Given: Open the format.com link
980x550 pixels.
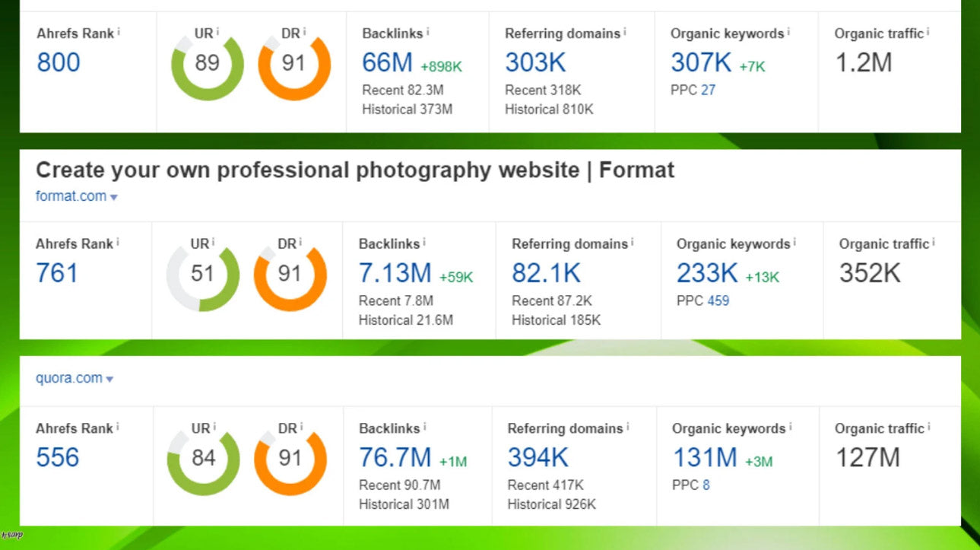Looking at the screenshot, I should coord(70,196).
